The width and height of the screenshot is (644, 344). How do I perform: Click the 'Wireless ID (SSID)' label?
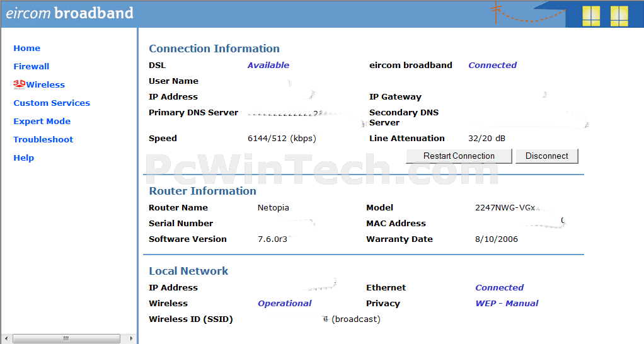tap(190, 319)
